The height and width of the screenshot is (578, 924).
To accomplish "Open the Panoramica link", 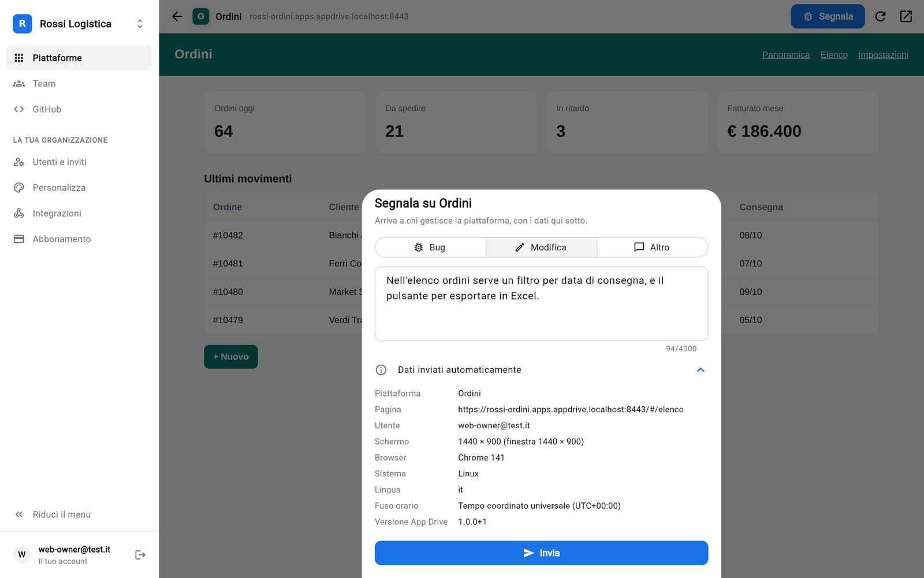I will click(786, 55).
